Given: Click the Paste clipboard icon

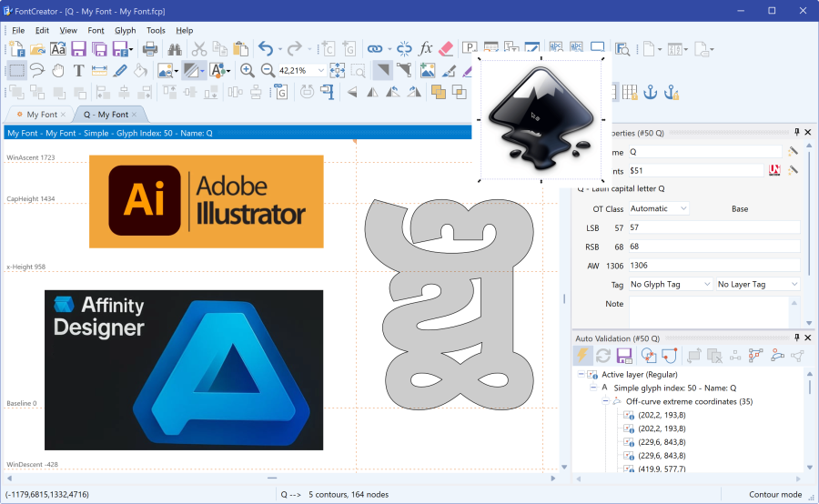Looking at the screenshot, I should pos(240,49).
